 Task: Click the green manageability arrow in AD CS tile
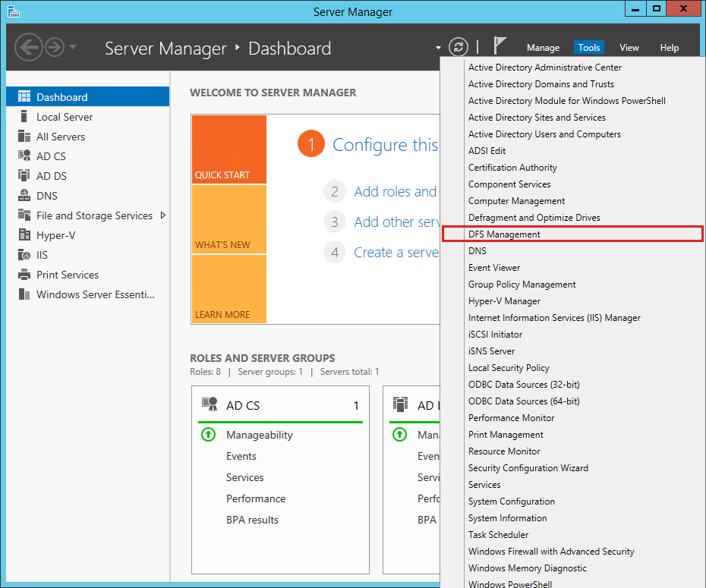point(208,435)
